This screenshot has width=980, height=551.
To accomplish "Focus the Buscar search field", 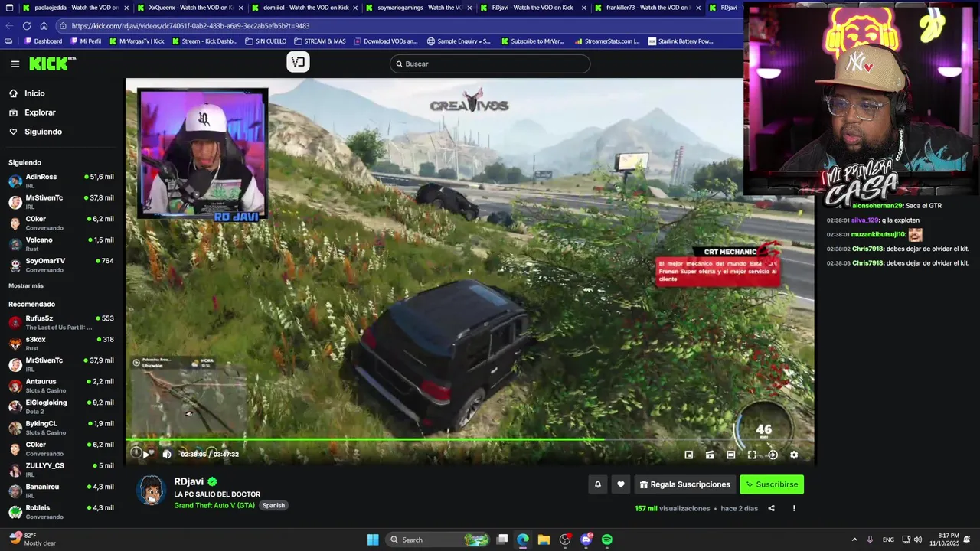I will (x=490, y=64).
